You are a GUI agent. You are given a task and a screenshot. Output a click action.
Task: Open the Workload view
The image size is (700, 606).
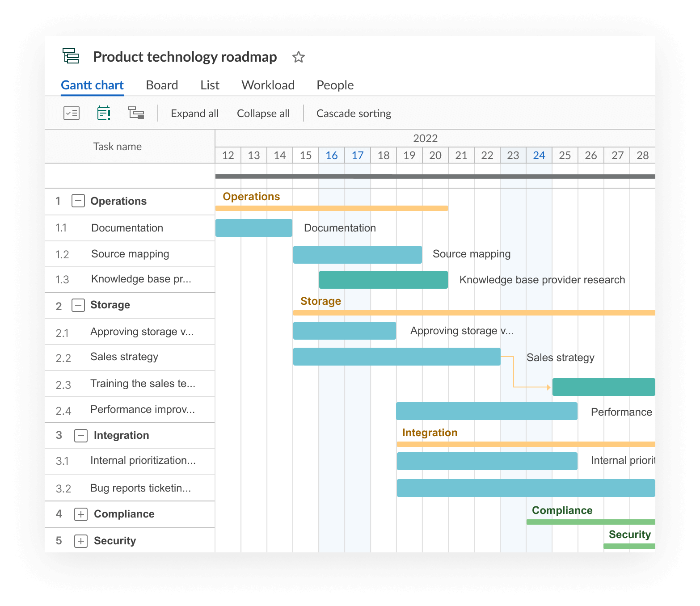pyautogui.click(x=267, y=85)
